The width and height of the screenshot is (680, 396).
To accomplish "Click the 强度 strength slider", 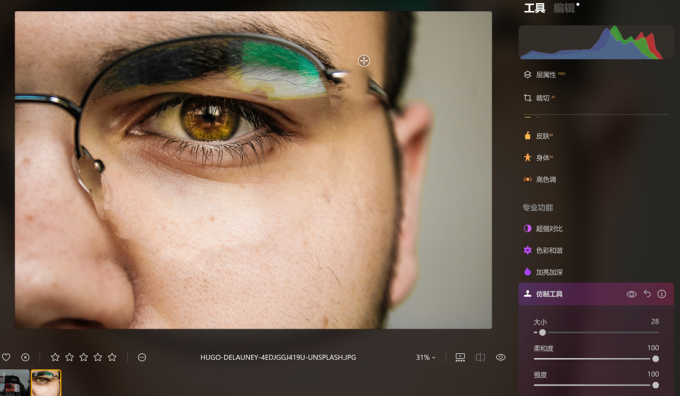I will tap(596, 385).
